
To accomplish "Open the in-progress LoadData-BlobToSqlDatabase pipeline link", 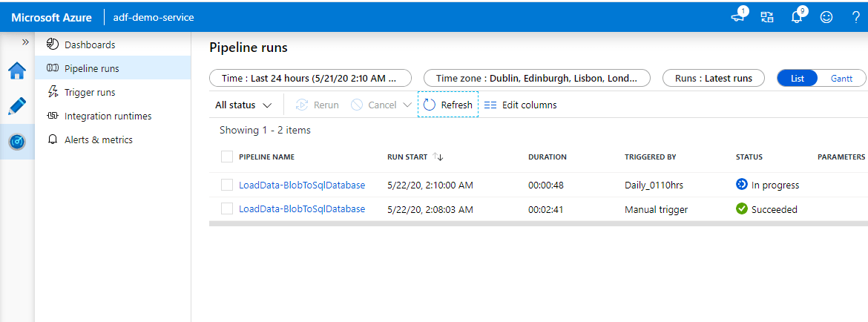I will click(x=302, y=185).
